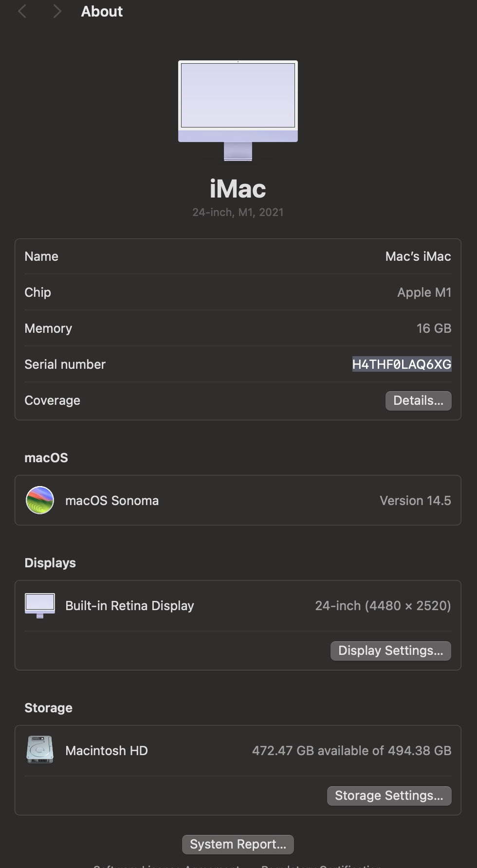477x868 pixels.
Task: Click the highlighted serial number value
Action: (x=402, y=364)
